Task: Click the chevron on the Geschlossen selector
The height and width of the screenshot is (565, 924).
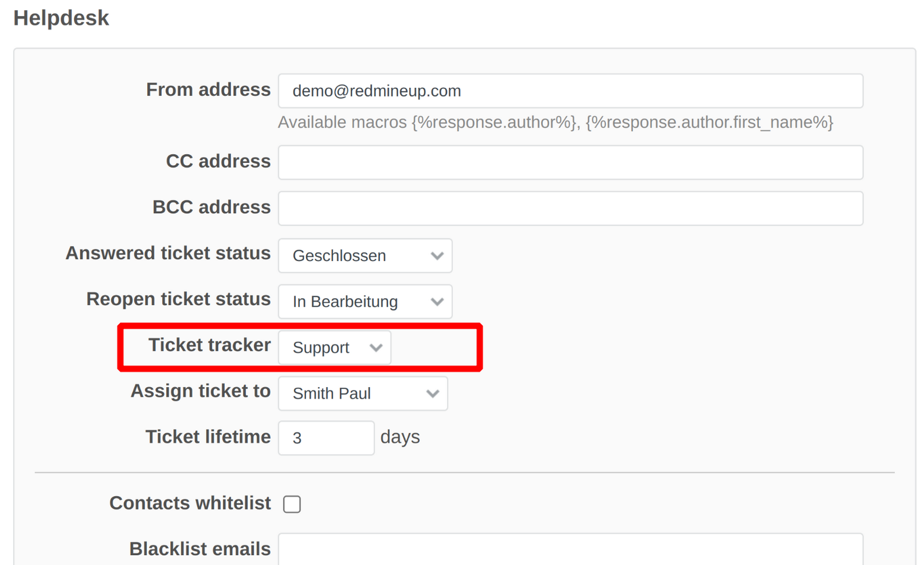Action: [x=436, y=255]
